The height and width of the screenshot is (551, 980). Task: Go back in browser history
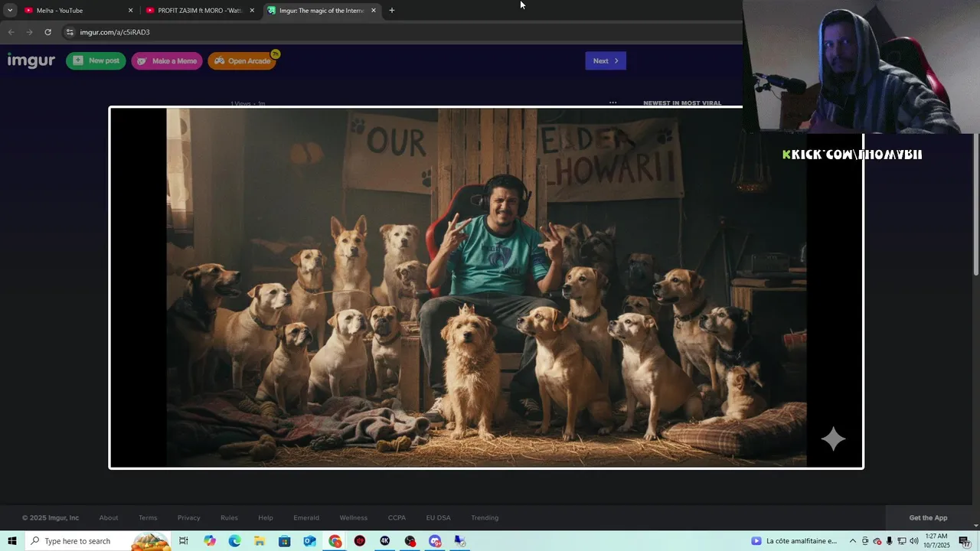(x=11, y=32)
